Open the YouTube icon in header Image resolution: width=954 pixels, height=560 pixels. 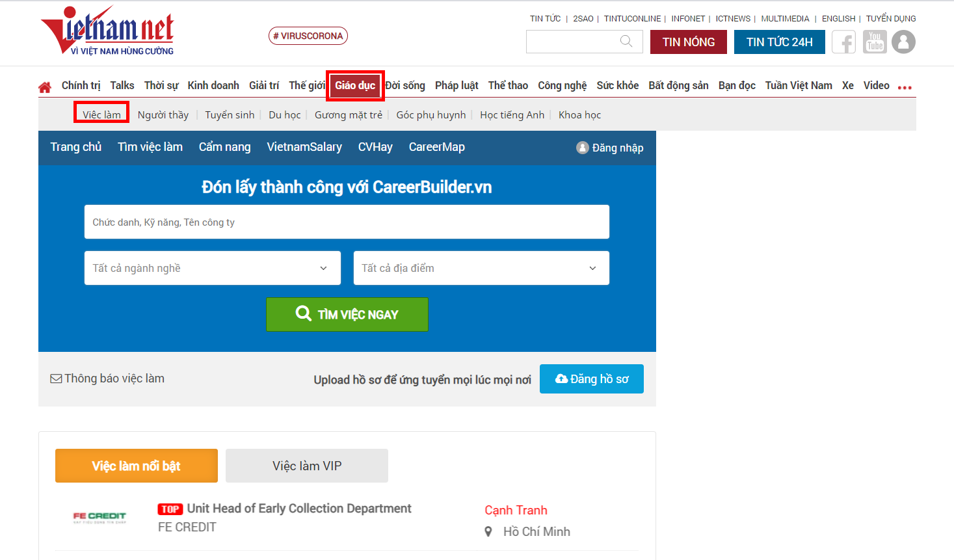[x=875, y=42]
